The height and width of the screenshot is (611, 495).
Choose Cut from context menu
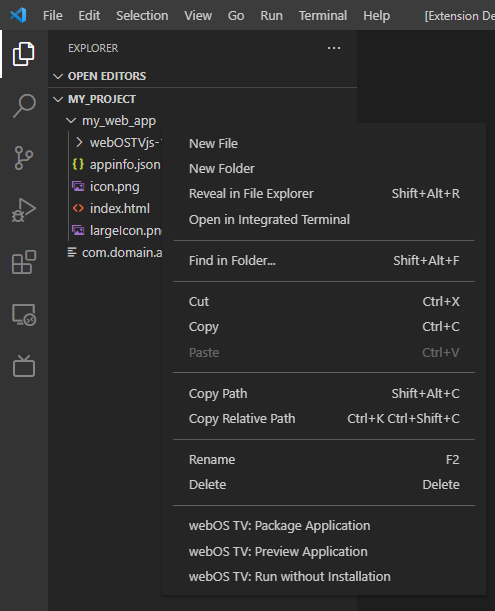point(324,302)
